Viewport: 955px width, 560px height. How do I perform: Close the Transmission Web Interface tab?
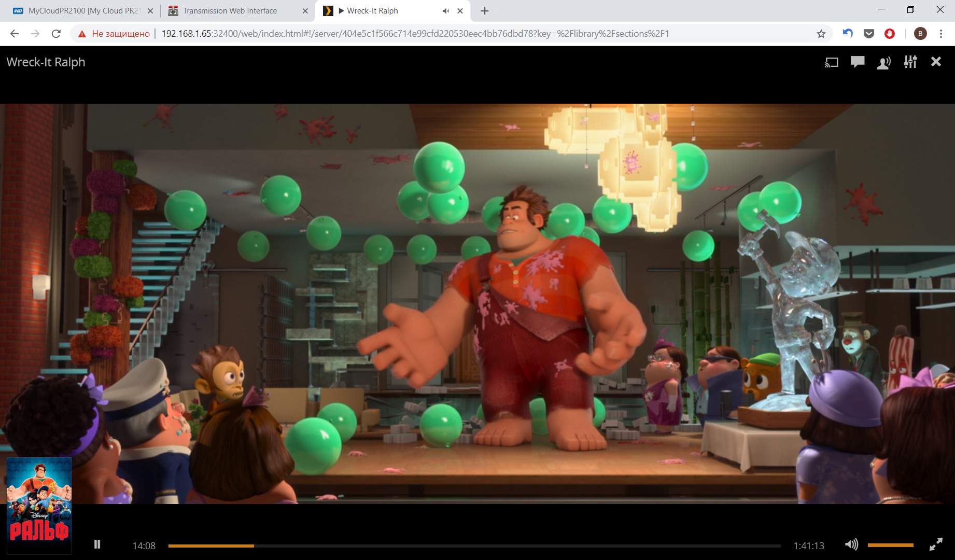tap(305, 11)
